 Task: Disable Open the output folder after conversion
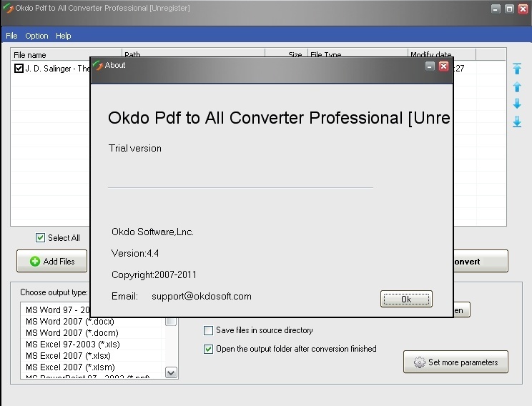208,349
